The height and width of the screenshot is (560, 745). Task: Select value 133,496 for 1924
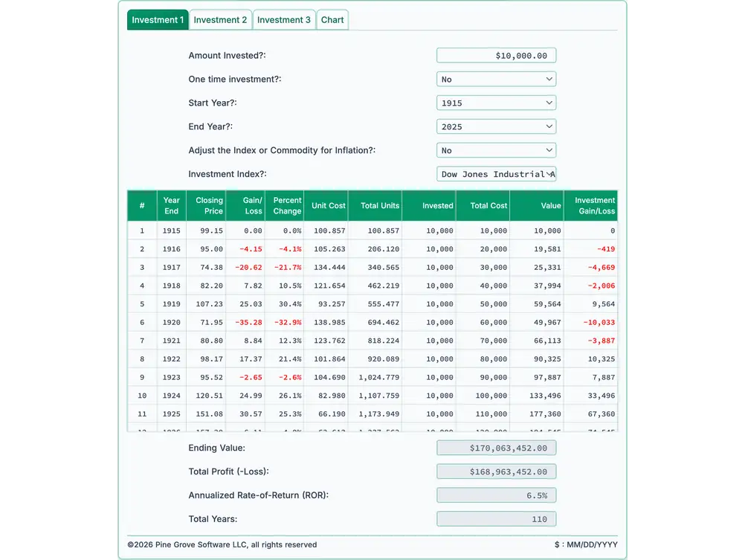(537, 396)
